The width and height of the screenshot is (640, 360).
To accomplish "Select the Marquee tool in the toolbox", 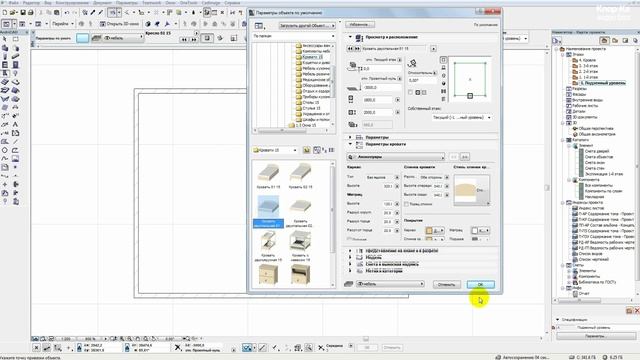I will pyautogui.click(x=15, y=39).
